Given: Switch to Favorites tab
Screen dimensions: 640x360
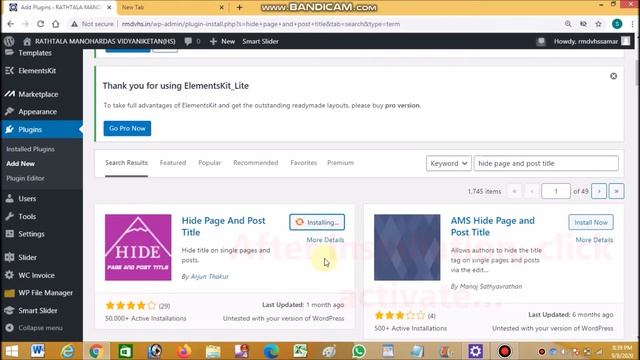Looking at the screenshot, I should pos(304,163).
